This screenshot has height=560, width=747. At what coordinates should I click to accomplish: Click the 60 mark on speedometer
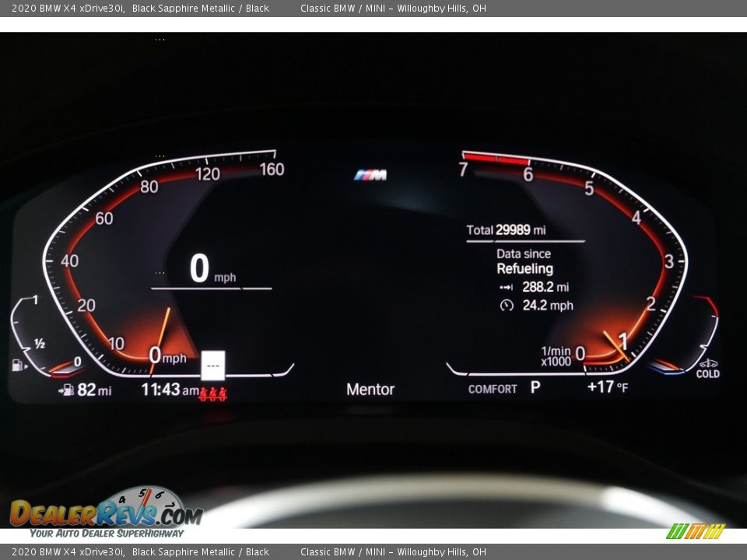104,219
